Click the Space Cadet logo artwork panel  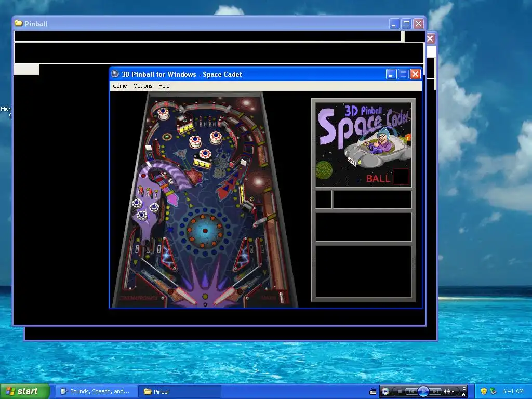(363, 144)
